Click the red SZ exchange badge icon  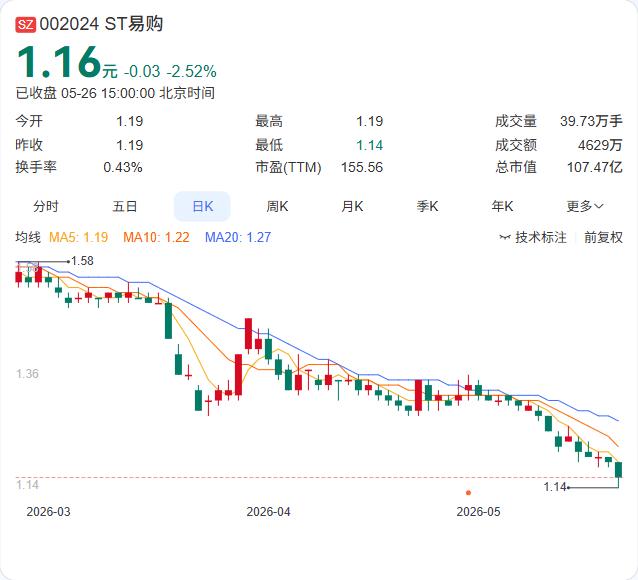[x=26, y=24]
